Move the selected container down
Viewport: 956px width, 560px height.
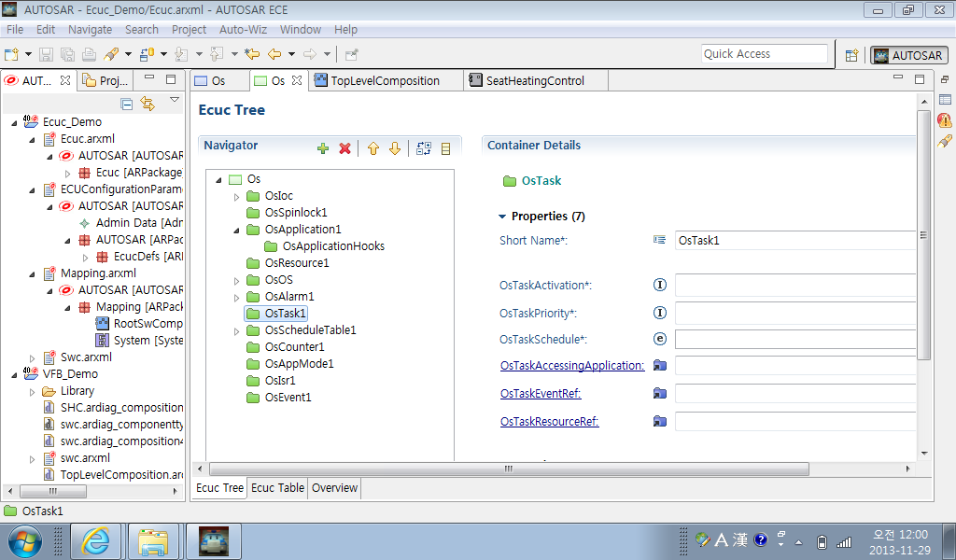395,148
